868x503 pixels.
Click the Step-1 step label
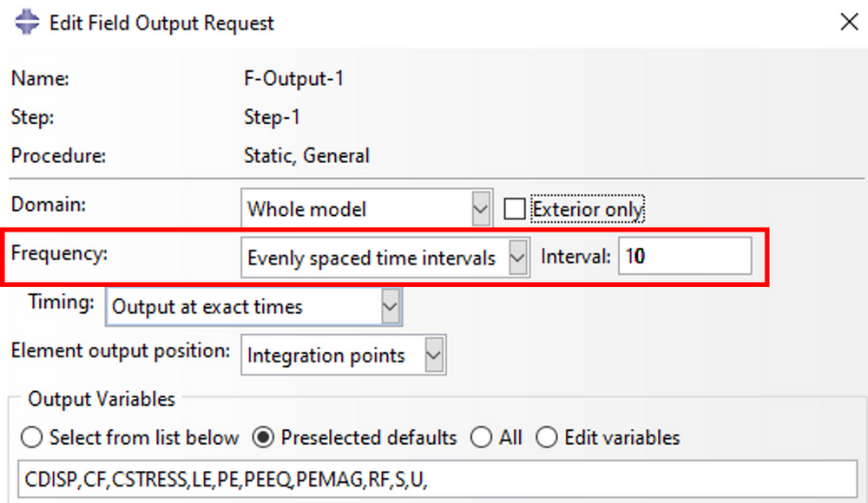tap(272, 117)
